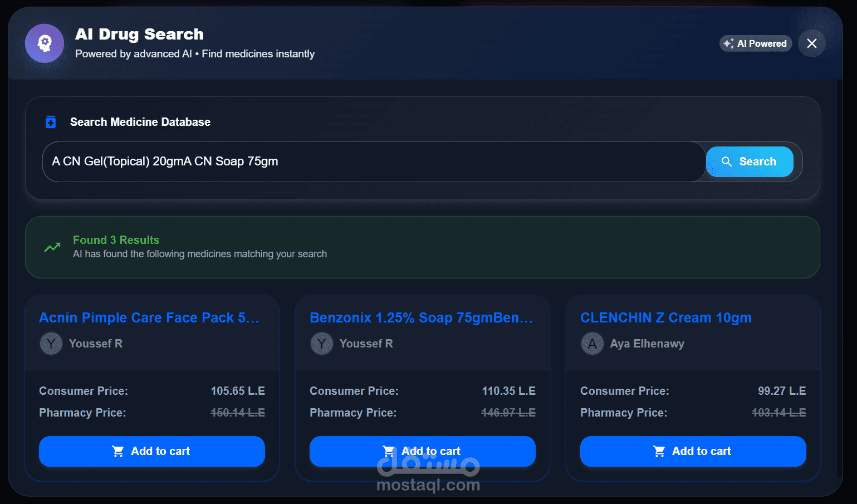857x504 pixels.
Task: Click the blue Search button
Action: (x=750, y=162)
